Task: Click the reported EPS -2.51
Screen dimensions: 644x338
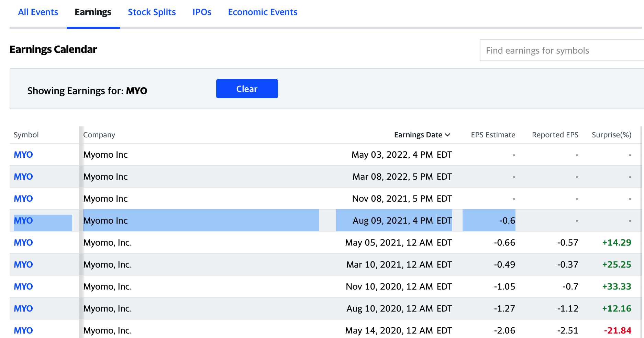Action: point(568,330)
